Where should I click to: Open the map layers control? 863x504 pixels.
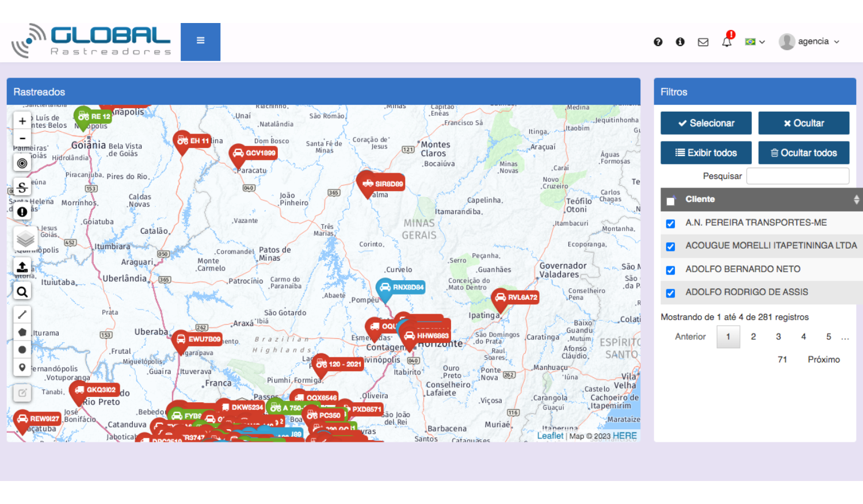(25, 239)
